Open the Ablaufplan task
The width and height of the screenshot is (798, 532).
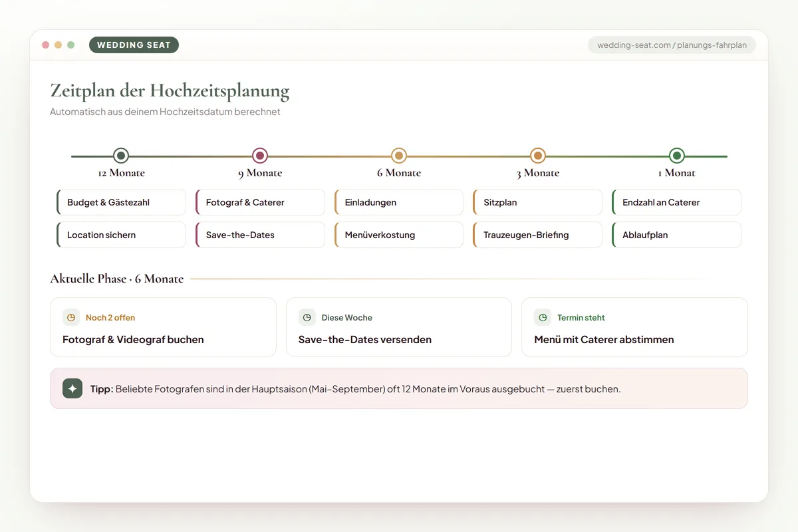[x=676, y=235]
